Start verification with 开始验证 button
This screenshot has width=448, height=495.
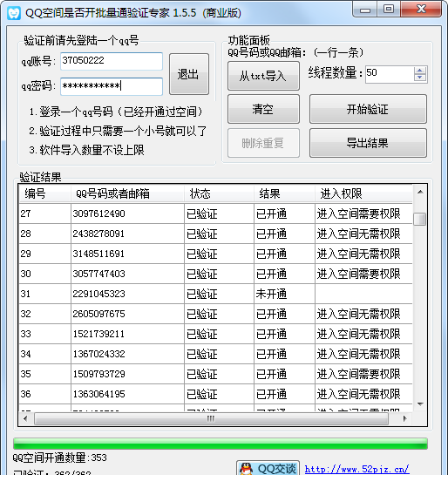coord(368,109)
